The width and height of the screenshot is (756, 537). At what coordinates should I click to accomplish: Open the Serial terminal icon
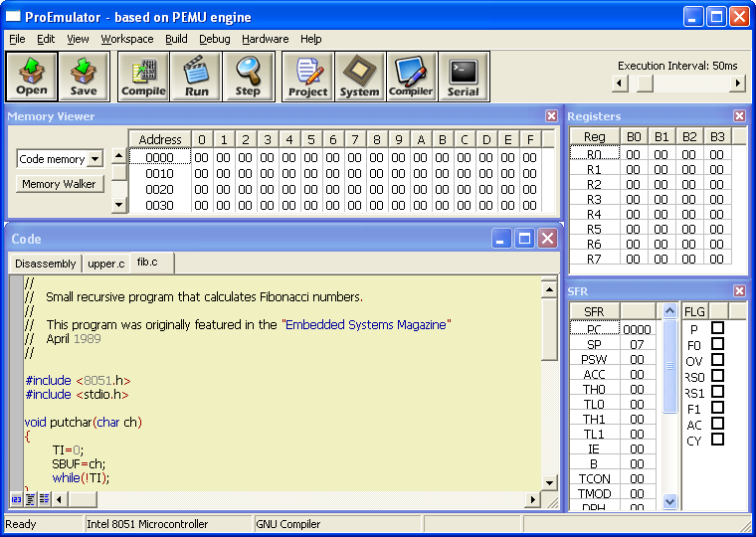pyautogui.click(x=464, y=77)
